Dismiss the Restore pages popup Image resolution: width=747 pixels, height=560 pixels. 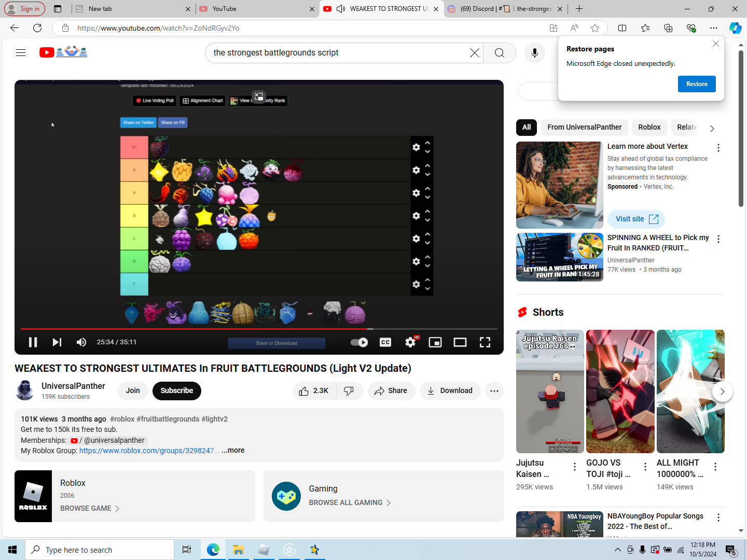716,44
